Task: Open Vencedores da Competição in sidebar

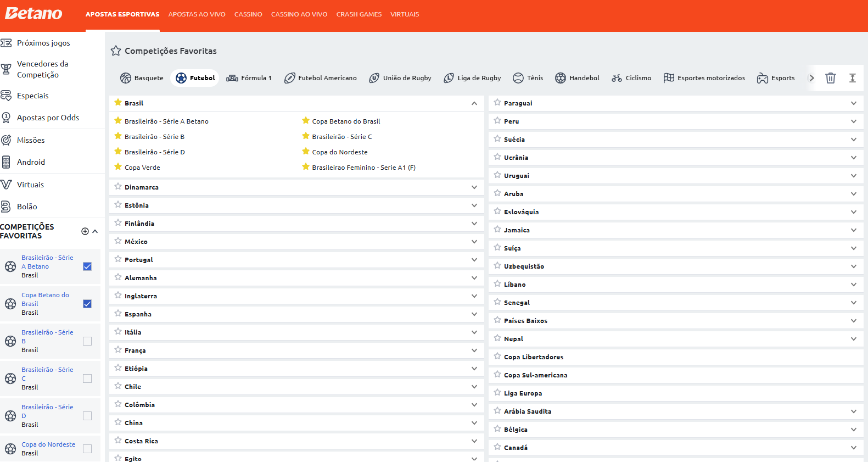Action: click(43, 69)
